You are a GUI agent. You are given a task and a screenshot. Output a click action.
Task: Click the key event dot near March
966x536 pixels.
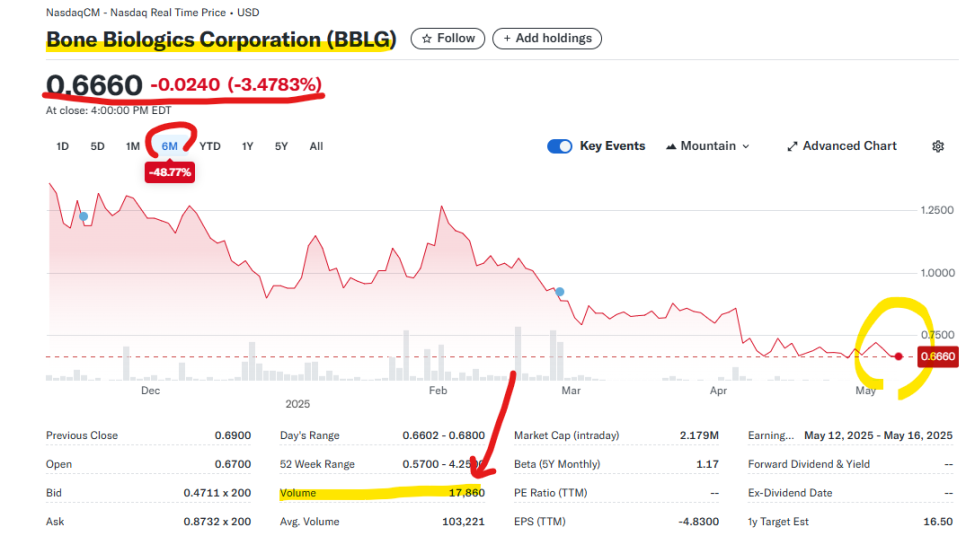[559, 292]
